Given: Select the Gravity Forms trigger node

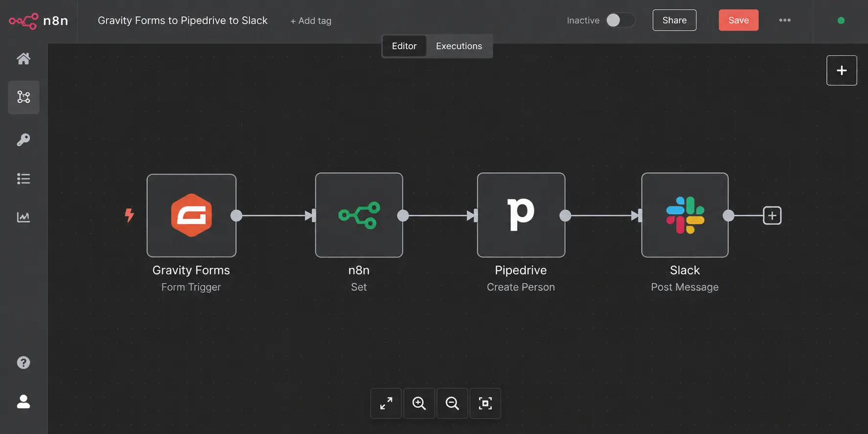Looking at the screenshot, I should pos(191,215).
